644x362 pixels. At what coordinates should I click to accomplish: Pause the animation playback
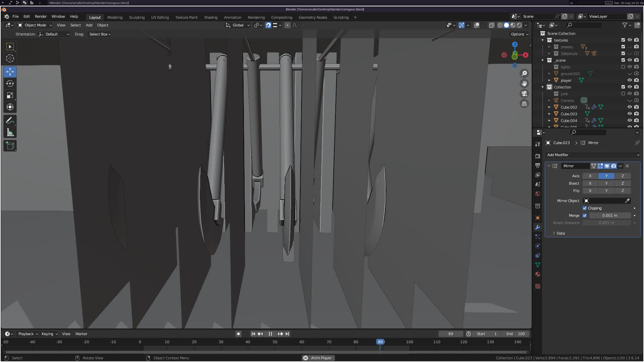(x=270, y=334)
